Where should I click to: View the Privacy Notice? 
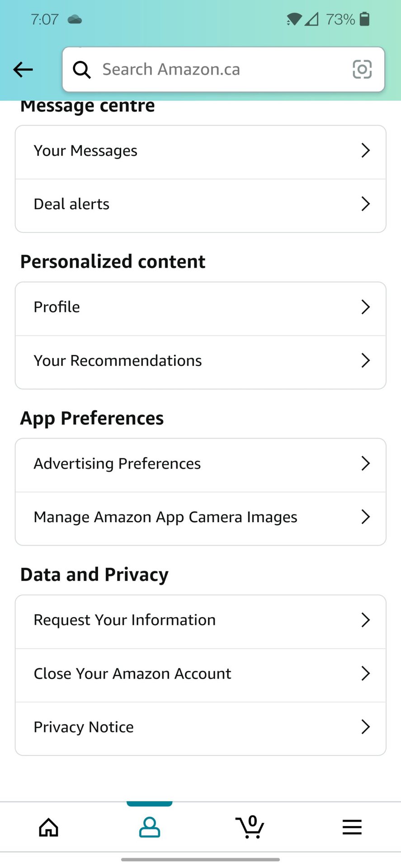200,727
